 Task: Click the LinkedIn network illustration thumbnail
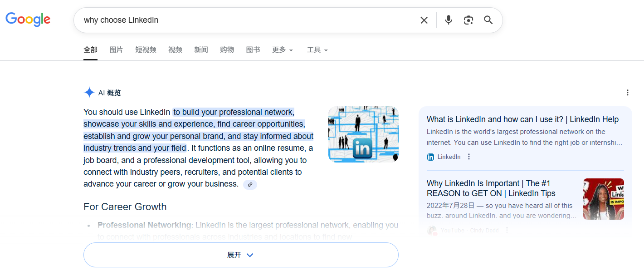click(x=363, y=134)
